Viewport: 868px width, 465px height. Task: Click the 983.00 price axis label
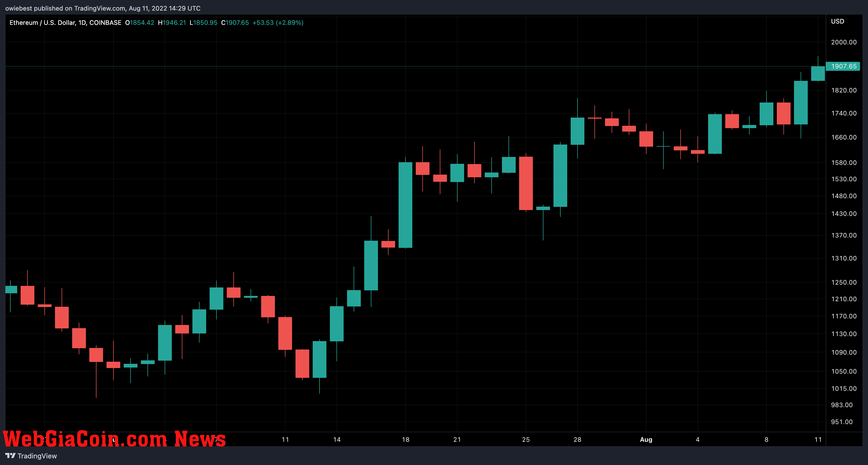[842, 405]
